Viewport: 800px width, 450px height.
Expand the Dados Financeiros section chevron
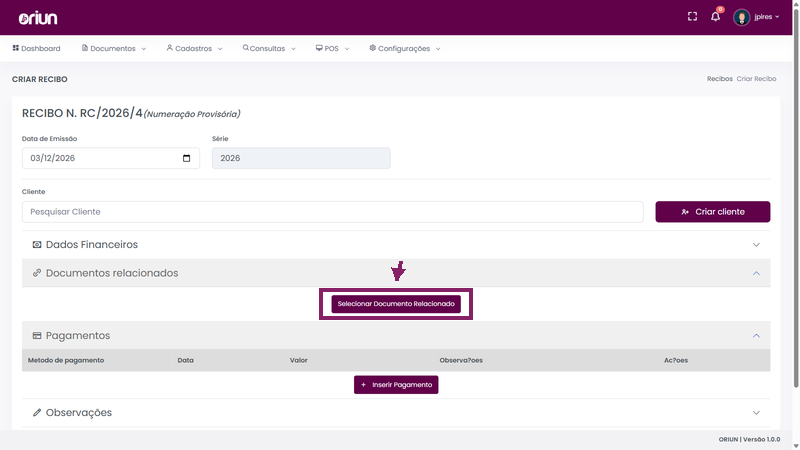(756, 245)
